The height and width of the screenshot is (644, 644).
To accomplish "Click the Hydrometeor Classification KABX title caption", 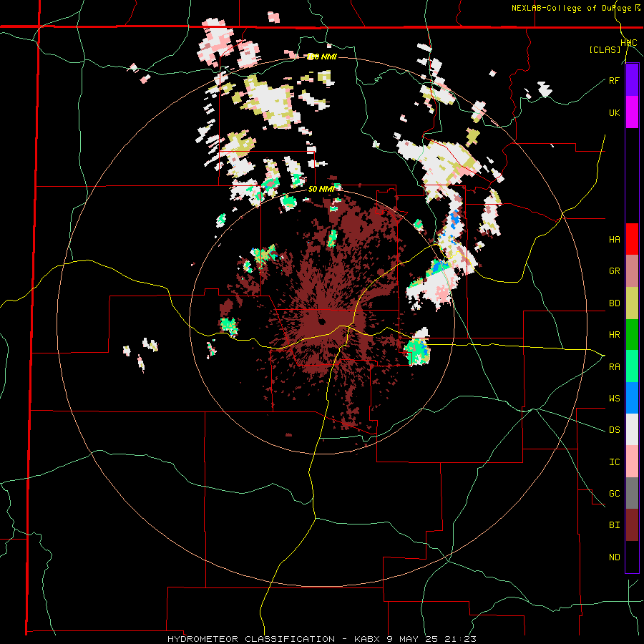I will click(322, 639).
